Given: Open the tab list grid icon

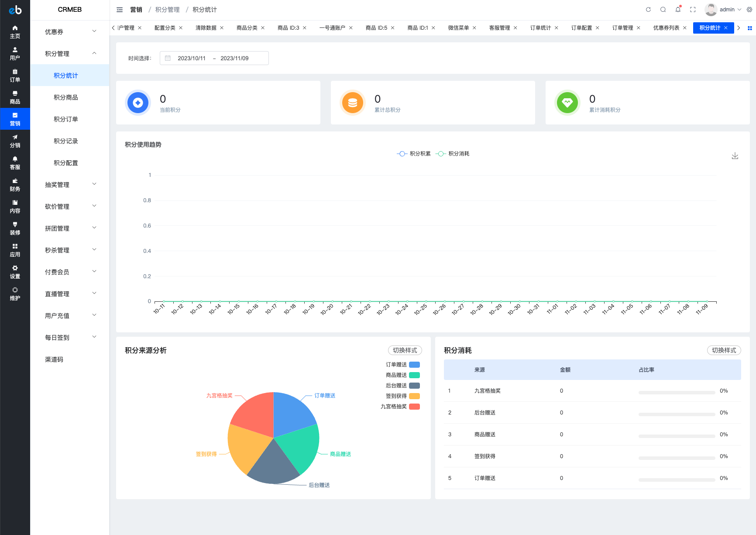Looking at the screenshot, I should click(750, 28).
